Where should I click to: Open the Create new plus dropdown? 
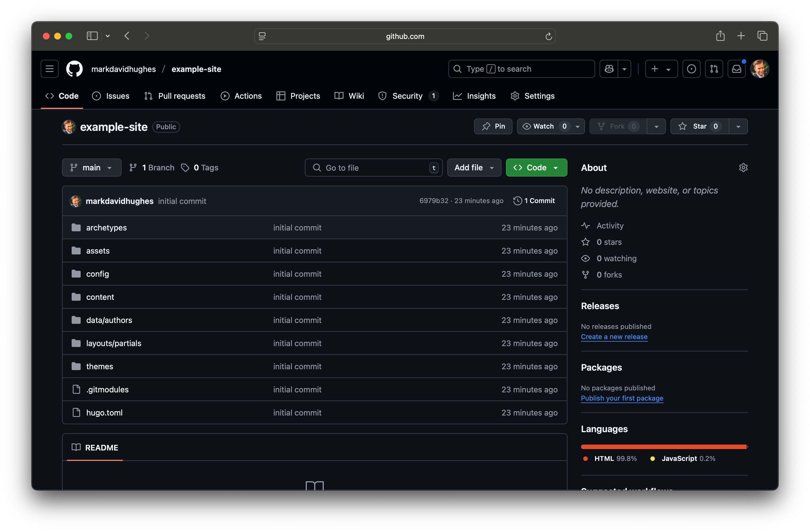(661, 69)
